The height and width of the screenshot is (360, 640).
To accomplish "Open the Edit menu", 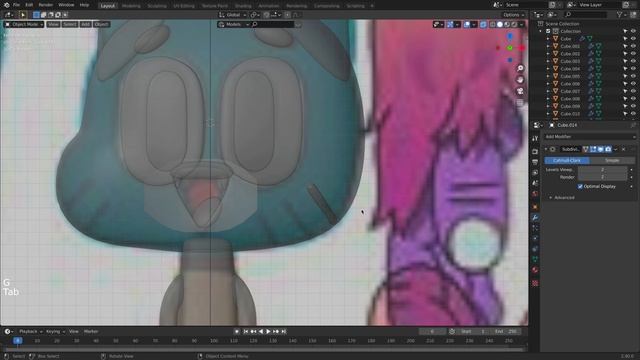I will pyautogui.click(x=29, y=5).
